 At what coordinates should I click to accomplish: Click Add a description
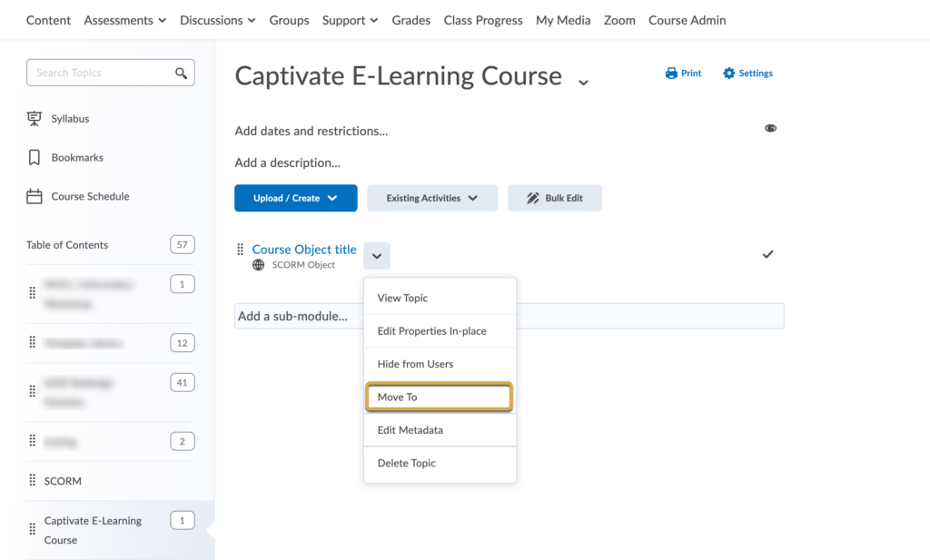point(288,162)
